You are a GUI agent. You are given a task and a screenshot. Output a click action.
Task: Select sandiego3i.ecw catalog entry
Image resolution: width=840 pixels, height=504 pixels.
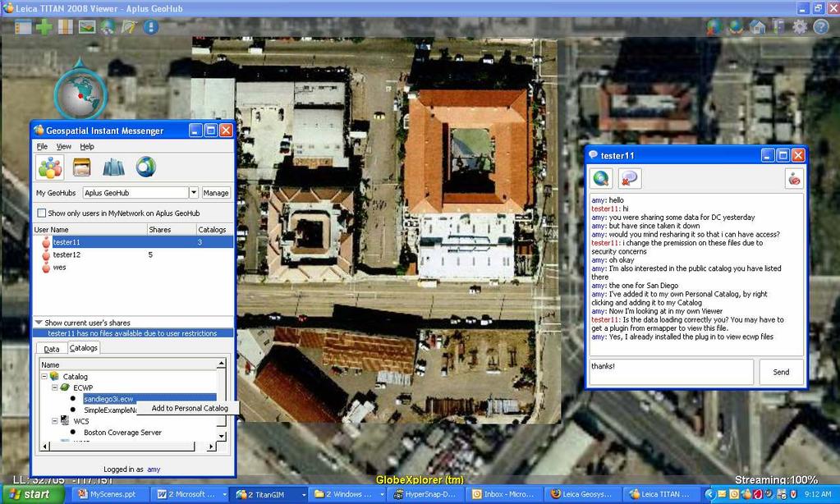pos(108,399)
